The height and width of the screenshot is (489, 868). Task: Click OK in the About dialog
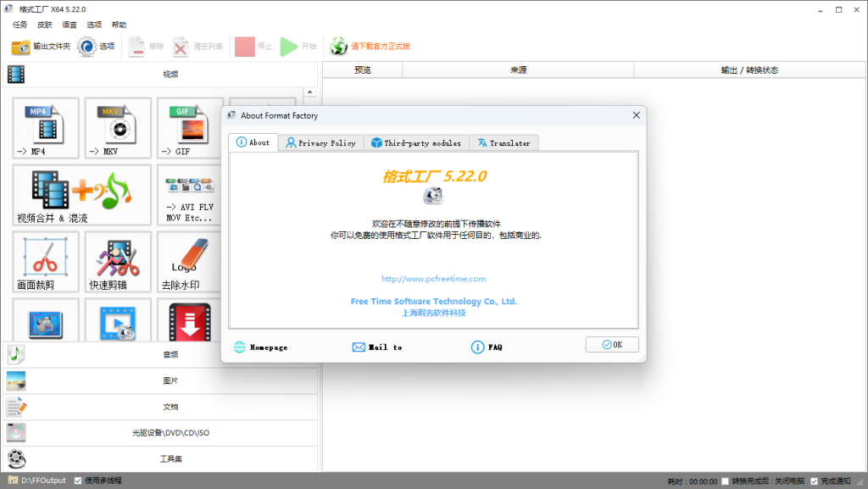coord(612,345)
